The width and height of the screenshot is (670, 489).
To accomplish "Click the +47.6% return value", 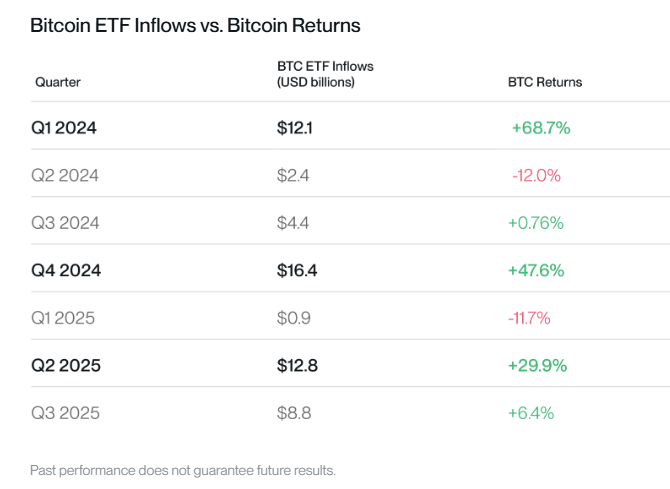I will [x=539, y=270].
